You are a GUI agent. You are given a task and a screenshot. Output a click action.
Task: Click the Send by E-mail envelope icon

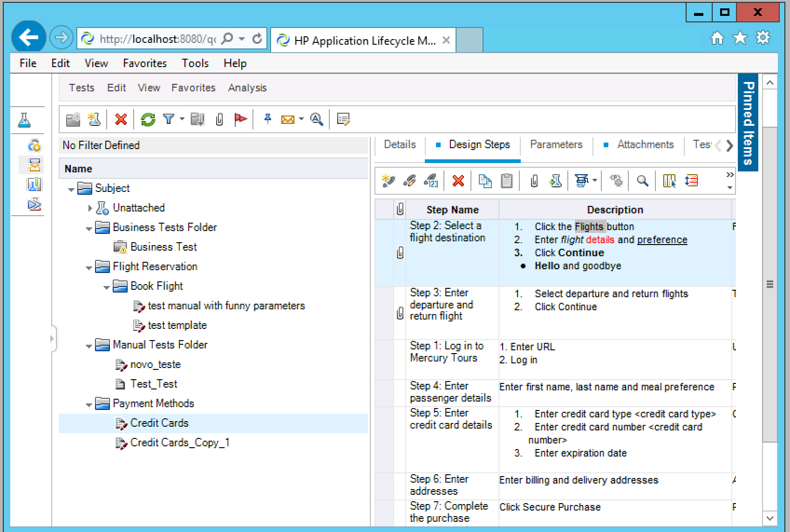(288, 120)
